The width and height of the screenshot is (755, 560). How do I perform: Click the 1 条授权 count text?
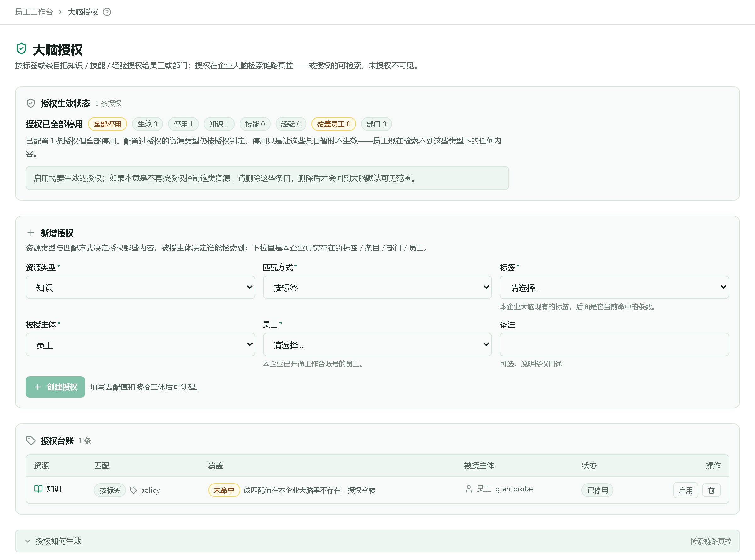pos(108,103)
